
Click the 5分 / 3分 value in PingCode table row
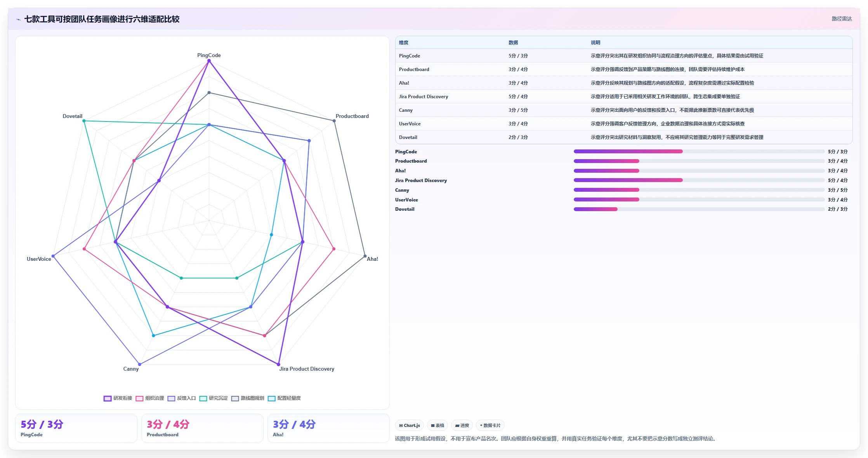pos(518,56)
